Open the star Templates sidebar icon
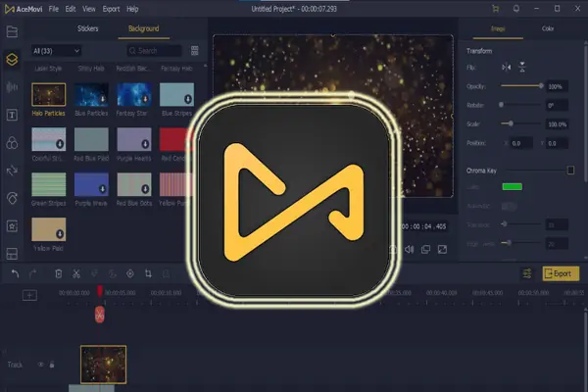Screen dimensions: 588x392 (x=12, y=226)
